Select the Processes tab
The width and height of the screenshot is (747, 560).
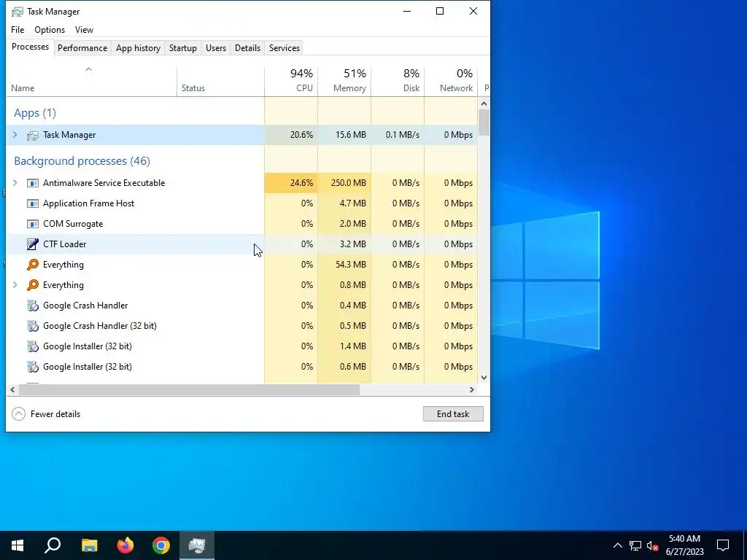tap(30, 47)
